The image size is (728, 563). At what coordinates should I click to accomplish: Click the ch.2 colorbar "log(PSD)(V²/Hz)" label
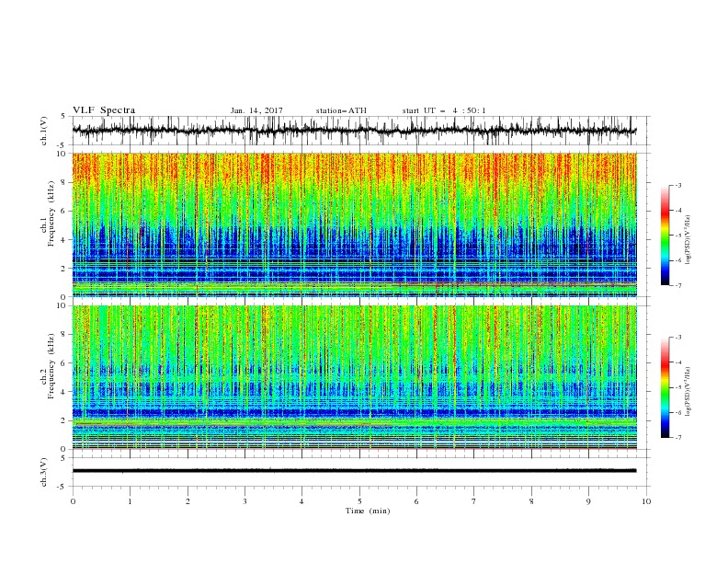coord(688,392)
